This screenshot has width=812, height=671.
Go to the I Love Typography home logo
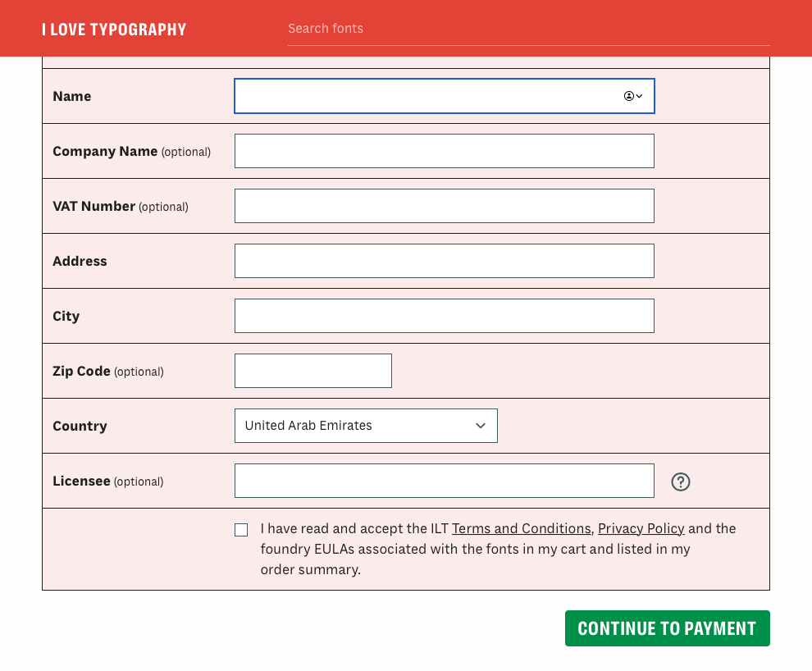point(114,30)
